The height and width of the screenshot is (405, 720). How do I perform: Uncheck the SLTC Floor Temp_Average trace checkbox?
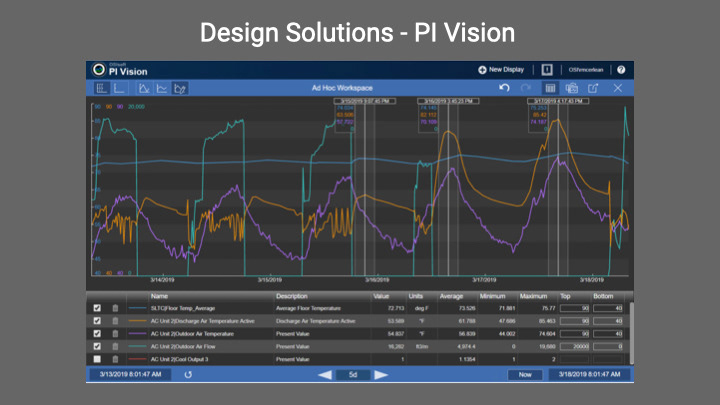(x=97, y=308)
